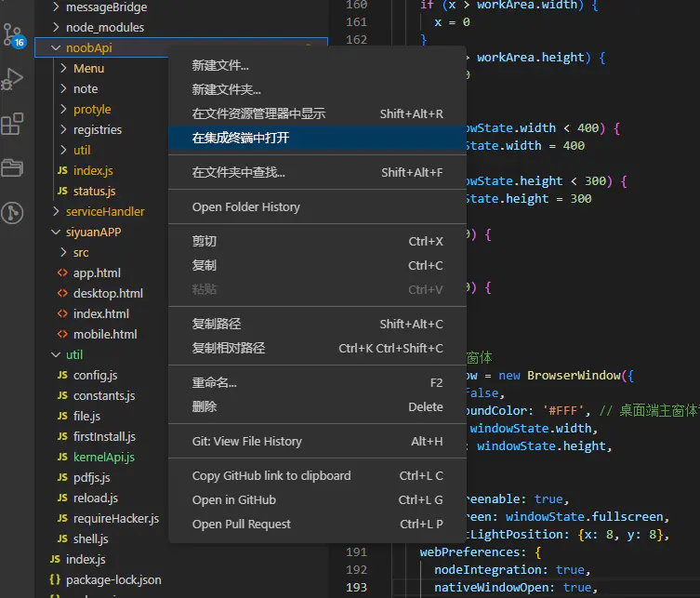
Task: Open the Extensions view
Action: (13, 124)
